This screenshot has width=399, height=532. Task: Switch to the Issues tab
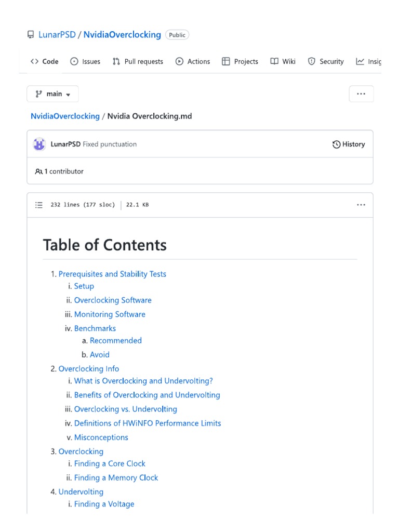click(85, 61)
